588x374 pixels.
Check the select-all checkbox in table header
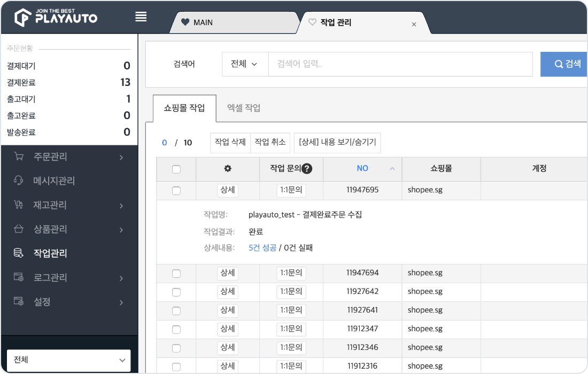[176, 169]
